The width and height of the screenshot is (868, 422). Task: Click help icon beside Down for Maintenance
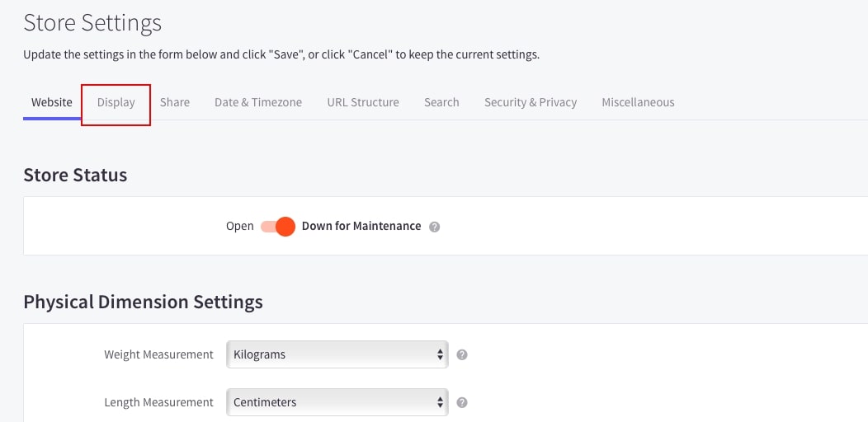435,227
